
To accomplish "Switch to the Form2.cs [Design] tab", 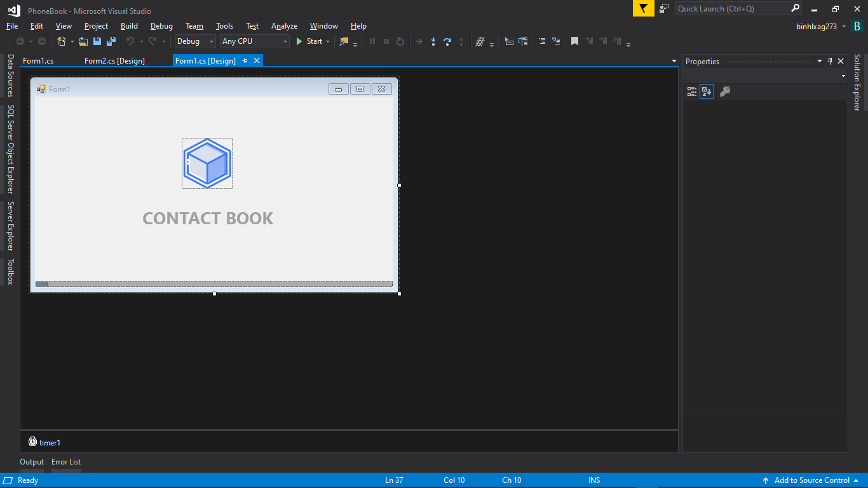I will [114, 61].
